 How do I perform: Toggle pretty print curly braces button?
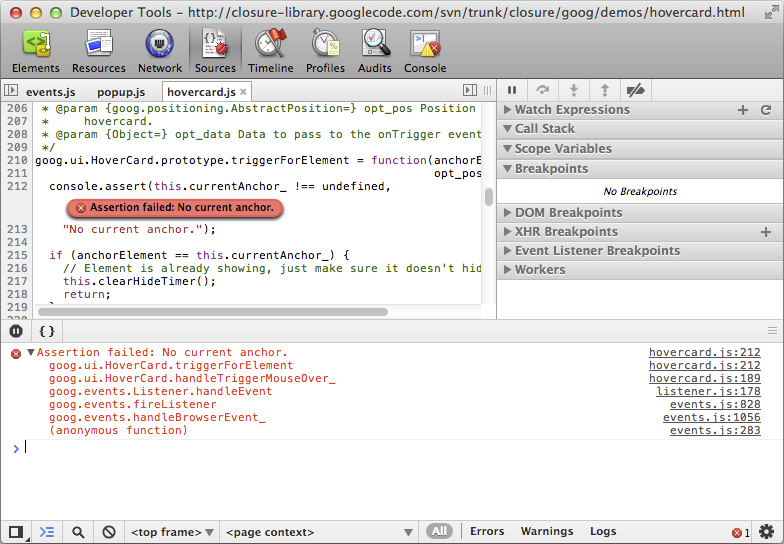[47, 331]
